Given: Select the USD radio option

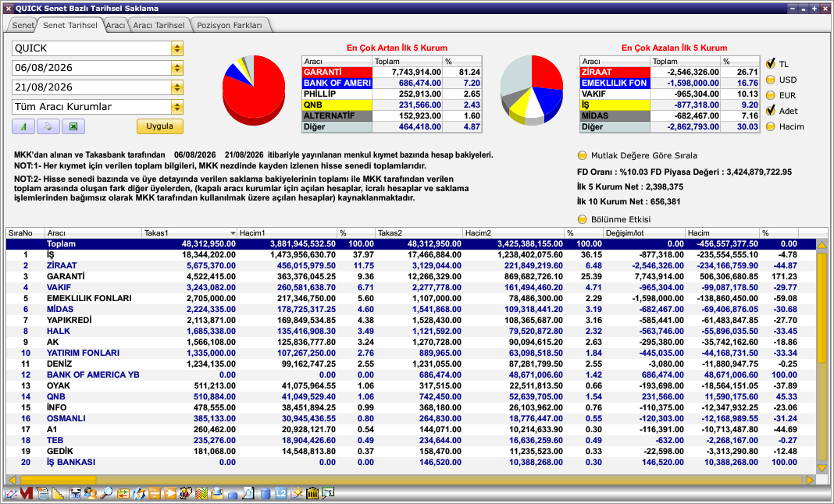Looking at the screenshot, I should [x=771, y=80].
